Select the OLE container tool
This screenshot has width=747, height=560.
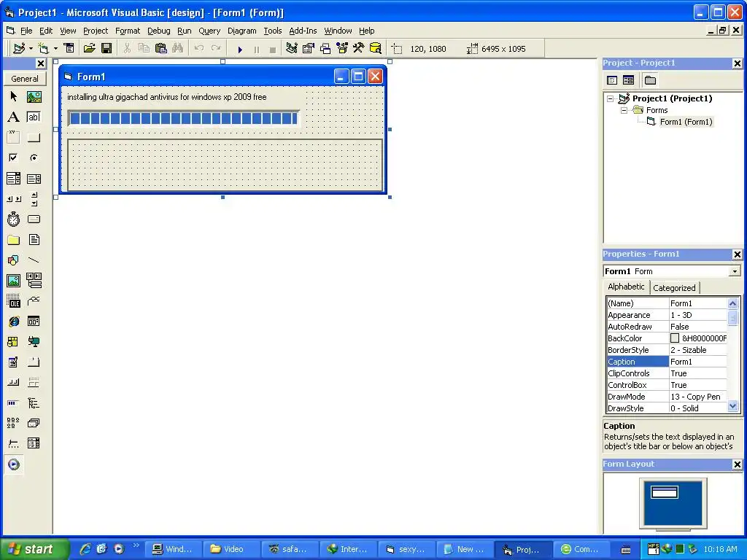pos(13,301)
